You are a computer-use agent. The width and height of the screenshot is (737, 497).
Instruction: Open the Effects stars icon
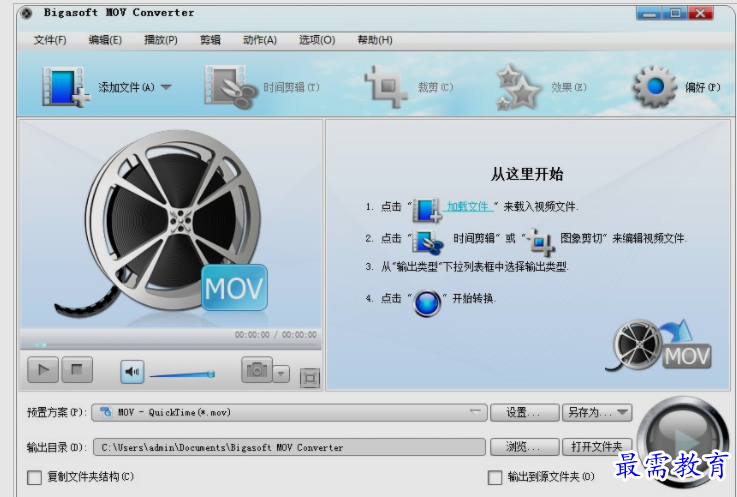tap(517, 87)
